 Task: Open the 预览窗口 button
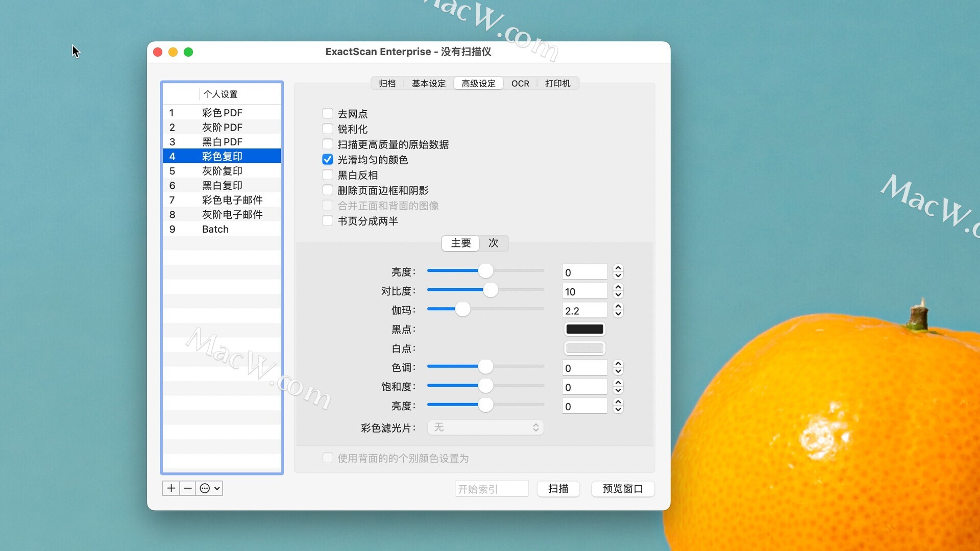pos(623,489)
